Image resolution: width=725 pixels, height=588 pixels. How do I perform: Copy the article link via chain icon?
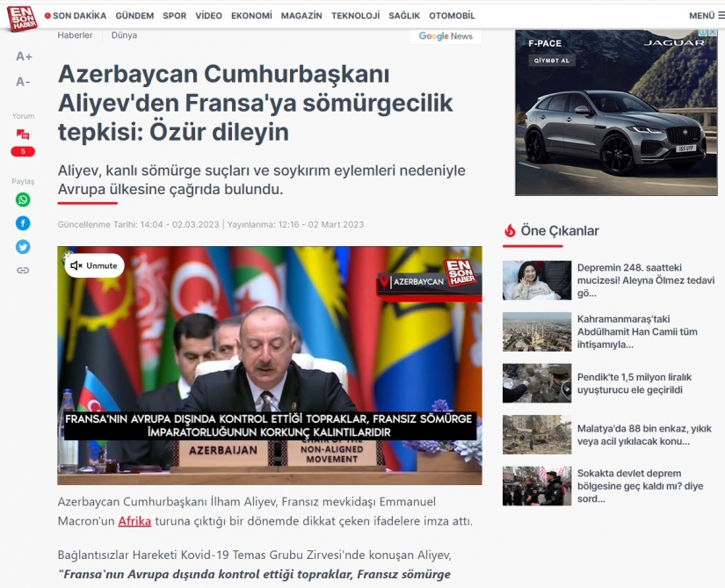[x=23, y=271]
